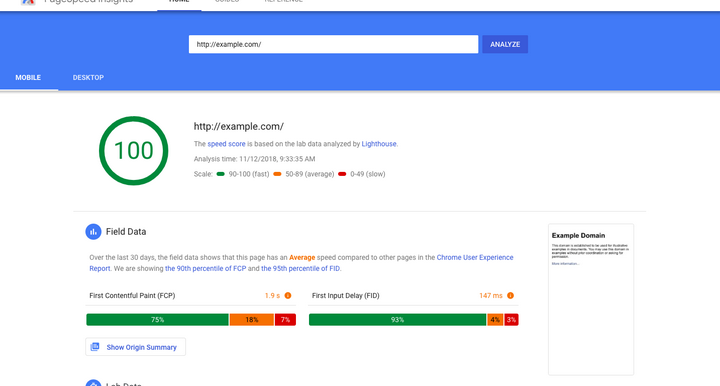Click the orange 18% FCP bar segment
The height and width of the screenshot is (386, 720).
coord(252,320)
